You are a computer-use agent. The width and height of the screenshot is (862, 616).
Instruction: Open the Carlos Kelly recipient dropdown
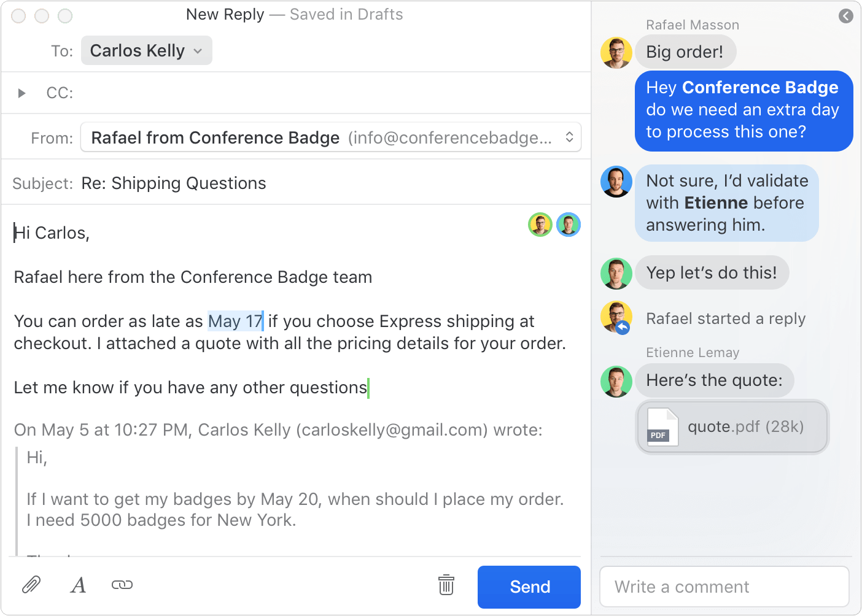(147, 50)
